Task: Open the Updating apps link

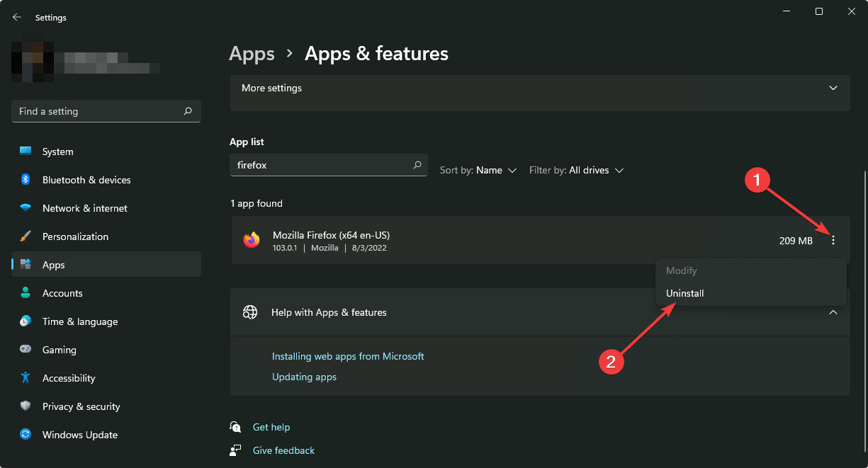Action: pyautogui.click(x=304, y=377)
